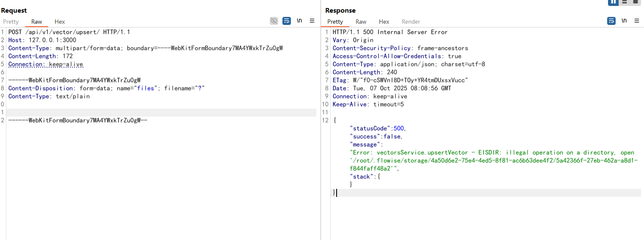Screen dimensions: 644x240
Task: Select the Request Raw tab
Action: click(x=37, y=22)
